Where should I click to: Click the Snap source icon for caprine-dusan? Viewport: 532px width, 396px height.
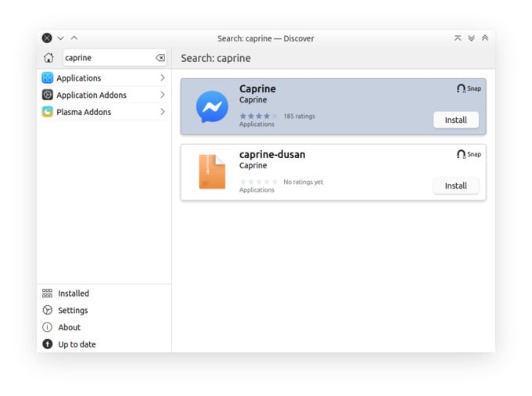[x=461, y=154]
